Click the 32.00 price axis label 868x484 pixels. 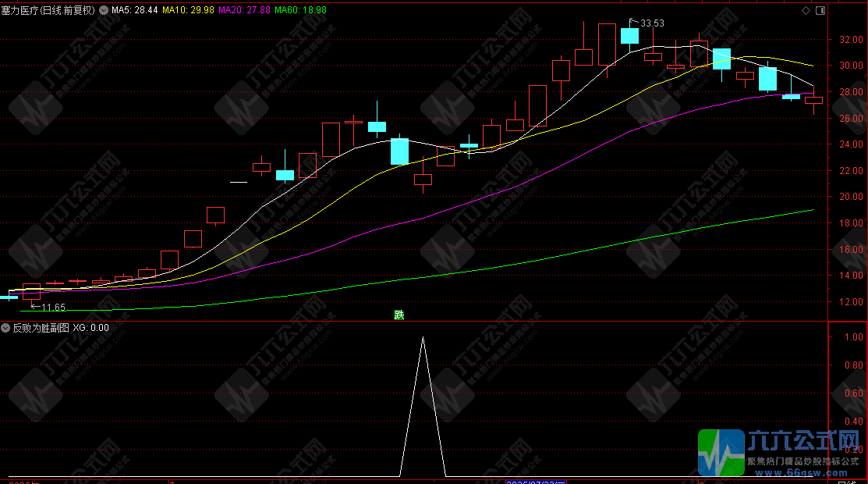coord(850,39)
